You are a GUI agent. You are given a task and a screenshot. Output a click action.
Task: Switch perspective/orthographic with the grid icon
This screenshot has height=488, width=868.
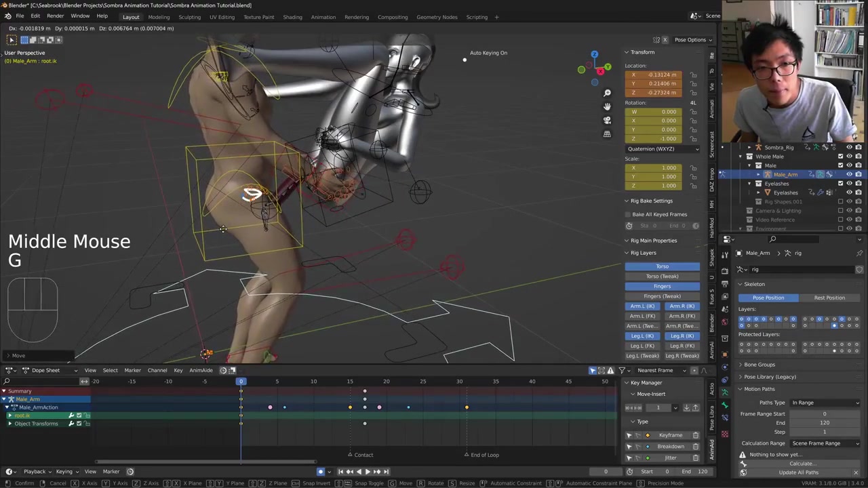(607, 134)
